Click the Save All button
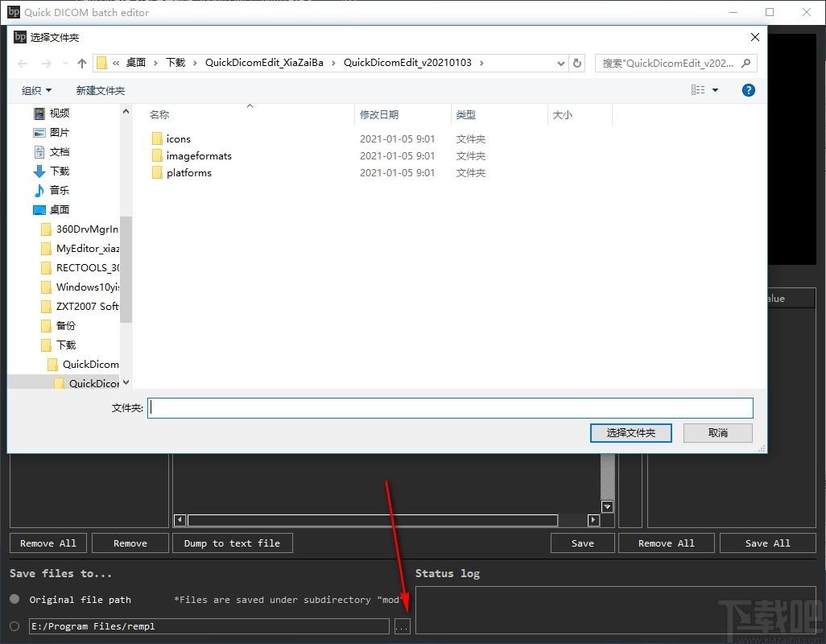826x644 pixels. click(x=767, y=543)
